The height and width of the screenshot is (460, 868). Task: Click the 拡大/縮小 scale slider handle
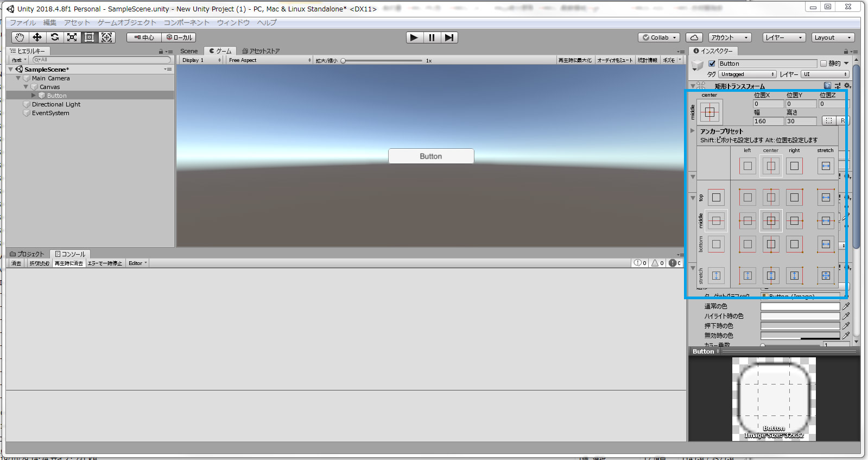pyautogui.click(x=343, y=61)
